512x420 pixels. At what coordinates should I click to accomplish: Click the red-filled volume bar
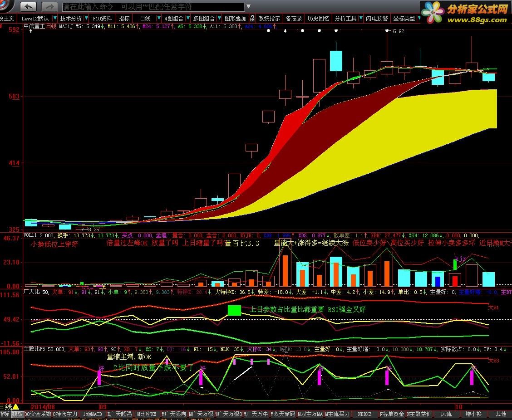tap(455, 281)
